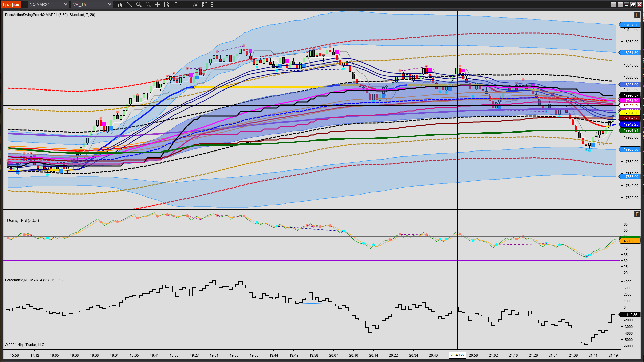Click the first gray window button left of minimize
This screenshot has width=644, height=362.
[x=614, y=5]
